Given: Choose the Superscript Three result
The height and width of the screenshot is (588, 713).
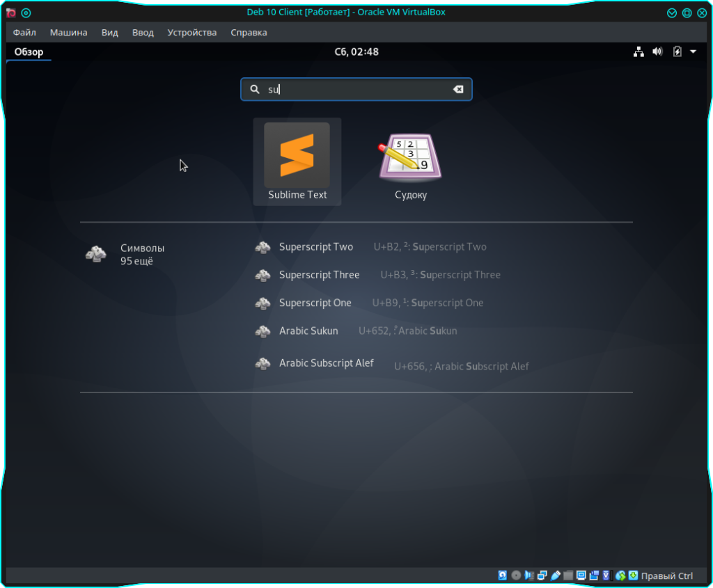Looking at the screenshot, I should tap(319, 275).
